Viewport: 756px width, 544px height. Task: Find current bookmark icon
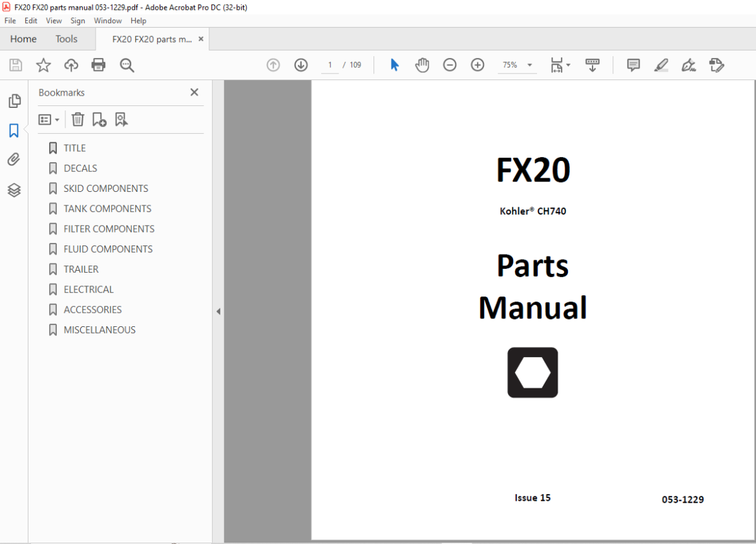pyautogui.click(x=121, y=120)
